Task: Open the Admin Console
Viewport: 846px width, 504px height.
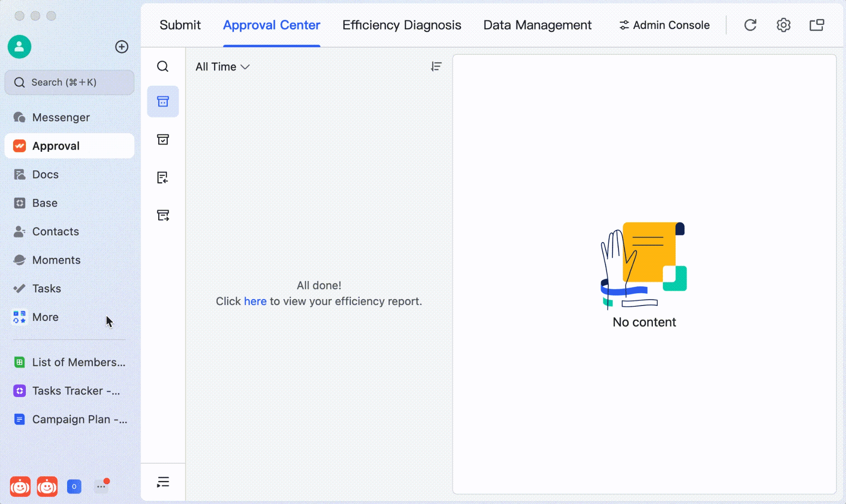Action: (x=665, y=25)
